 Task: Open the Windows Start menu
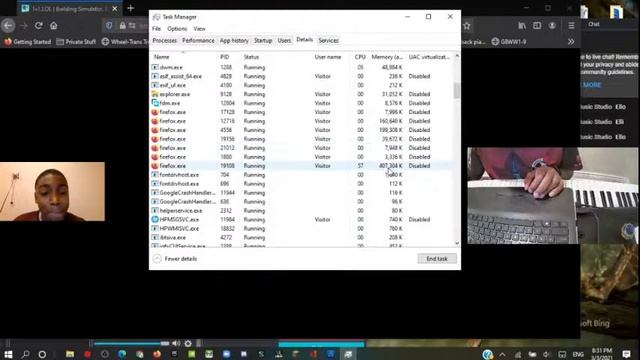tap(8, 354)
